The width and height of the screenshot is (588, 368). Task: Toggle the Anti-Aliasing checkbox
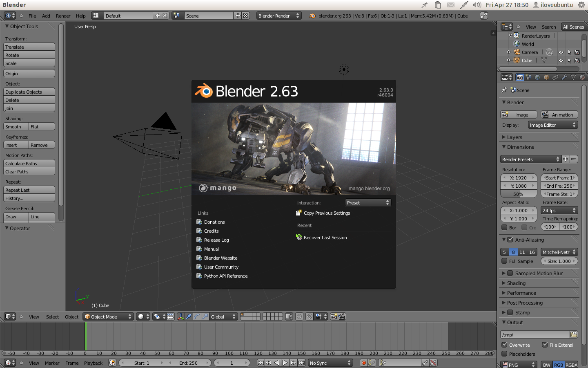tap(510, 240)
